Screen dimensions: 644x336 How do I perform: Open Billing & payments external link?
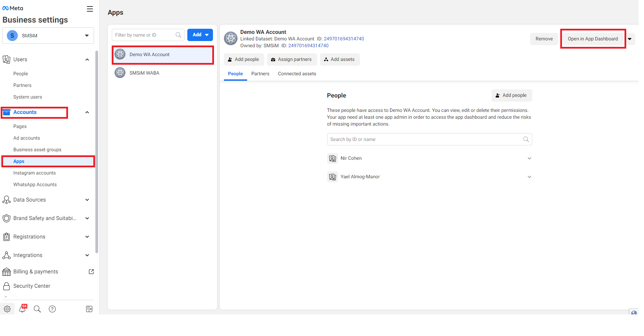(91, 272)
